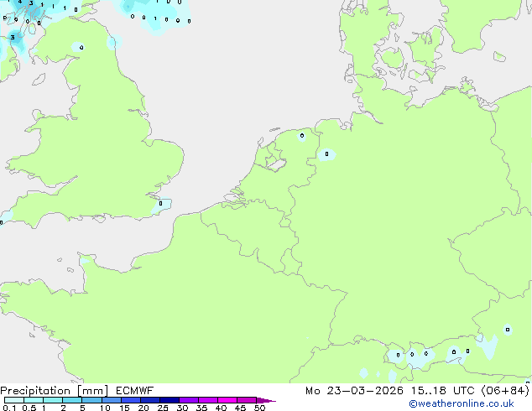Image resolution: width=532 pixels, height=411 pixels.
Task: Click the 'ECMWF' model label
Action: pos(135,391)
